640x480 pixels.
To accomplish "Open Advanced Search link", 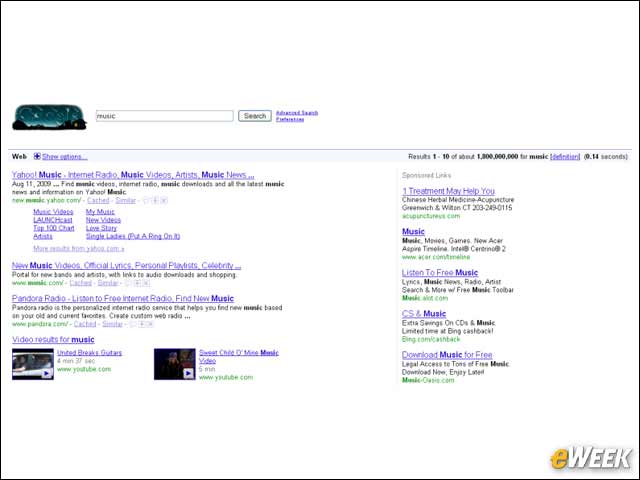I will 297,113.
